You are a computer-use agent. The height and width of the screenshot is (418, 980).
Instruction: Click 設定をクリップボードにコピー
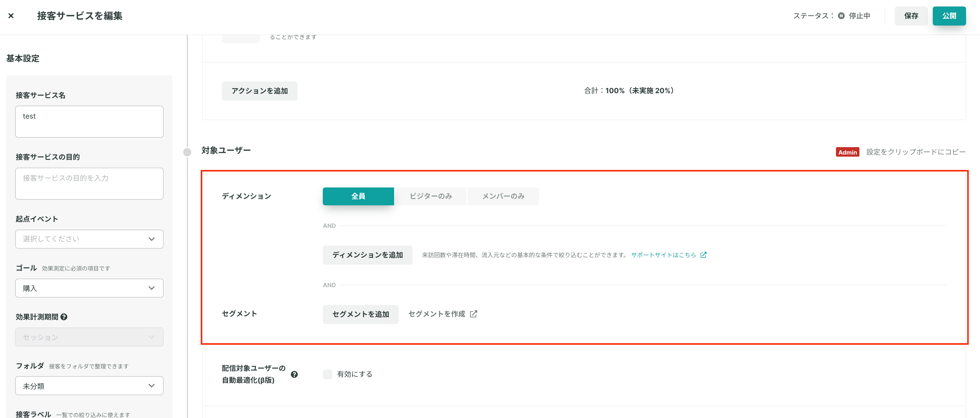pos(916,152)
